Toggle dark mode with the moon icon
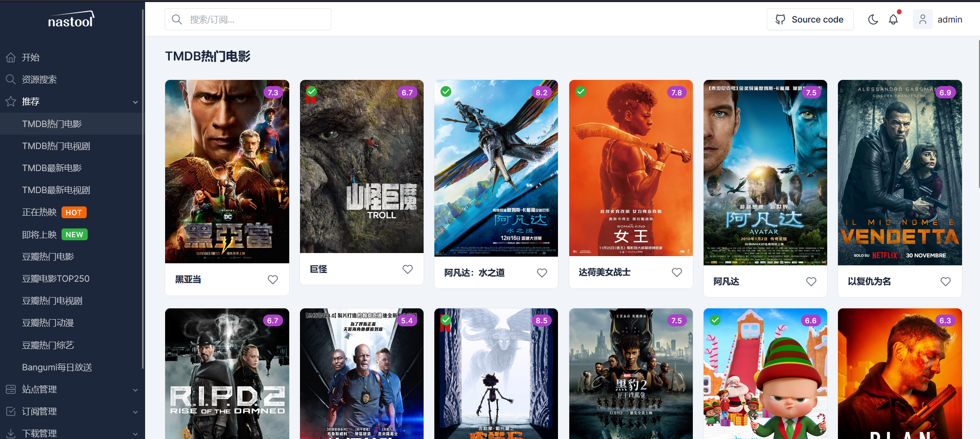The width and height of the screenshot is (980, 439). pyautogui.click(x=873, y=19)
